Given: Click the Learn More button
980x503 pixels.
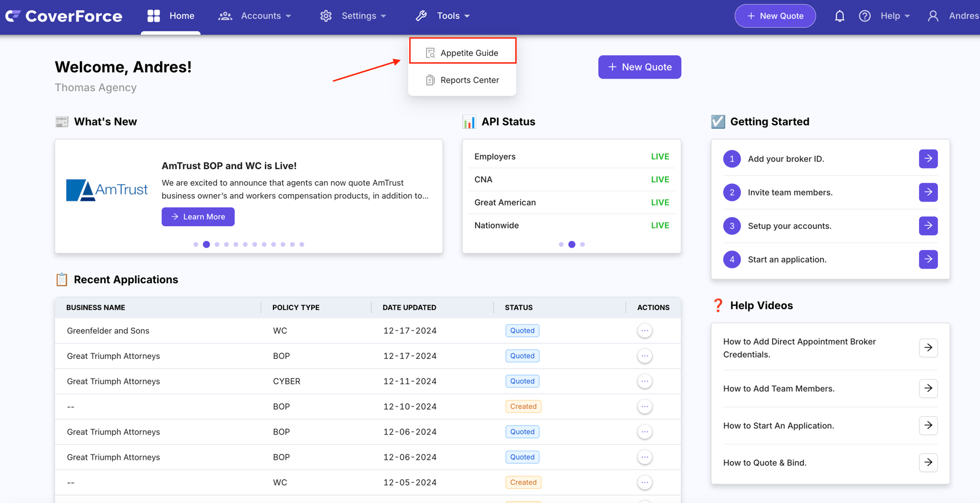Looking at the screenshot, I should point(198,217).
